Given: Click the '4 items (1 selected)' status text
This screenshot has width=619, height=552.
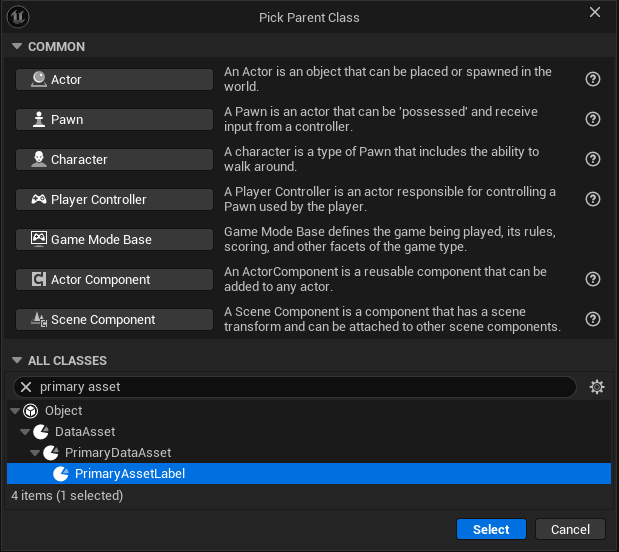Looking at the screenshot, I should pyautogui.click(x=67, y=496).
